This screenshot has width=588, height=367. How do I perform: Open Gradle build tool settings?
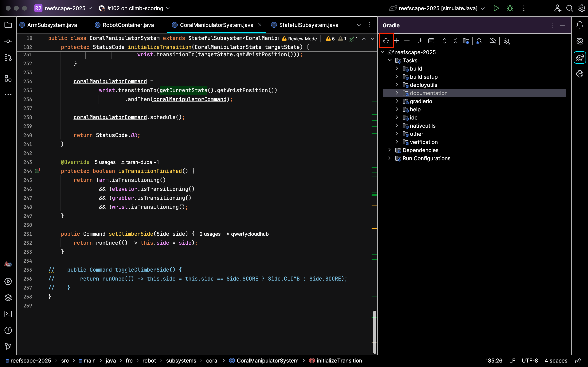[507, 41]
